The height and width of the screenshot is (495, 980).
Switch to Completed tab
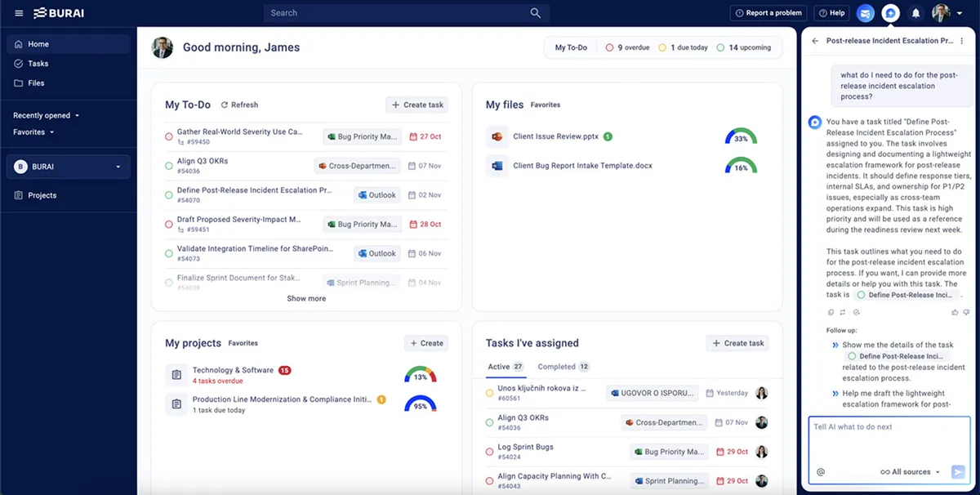[563, 367]
